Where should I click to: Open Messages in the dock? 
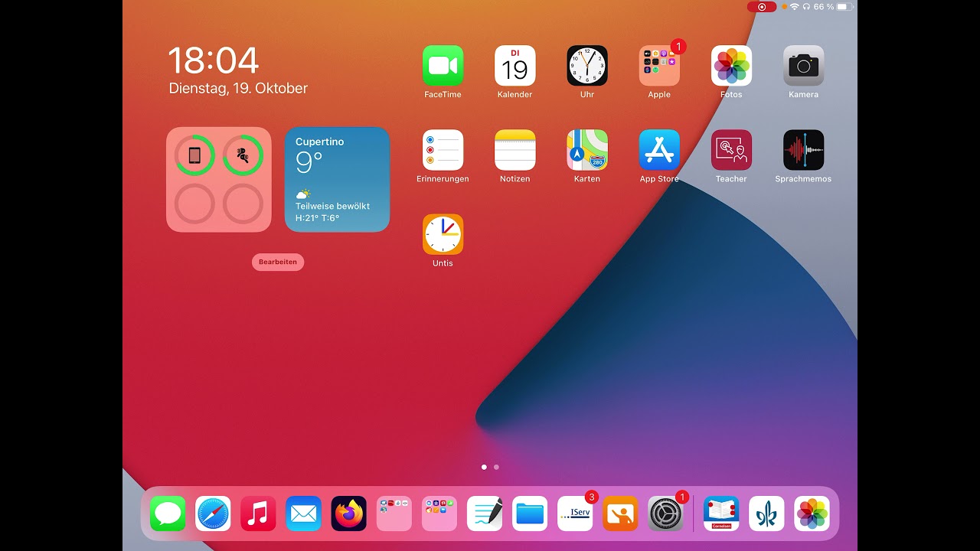coord(168,514)
